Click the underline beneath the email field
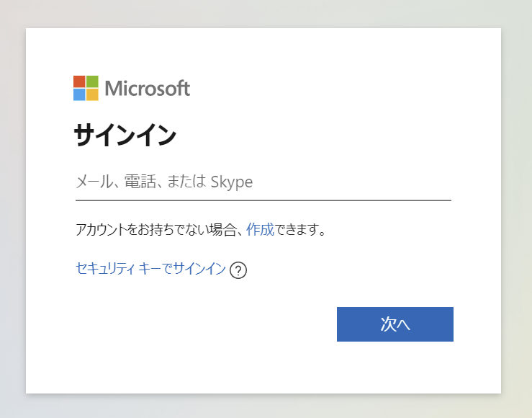 [263, 200]
